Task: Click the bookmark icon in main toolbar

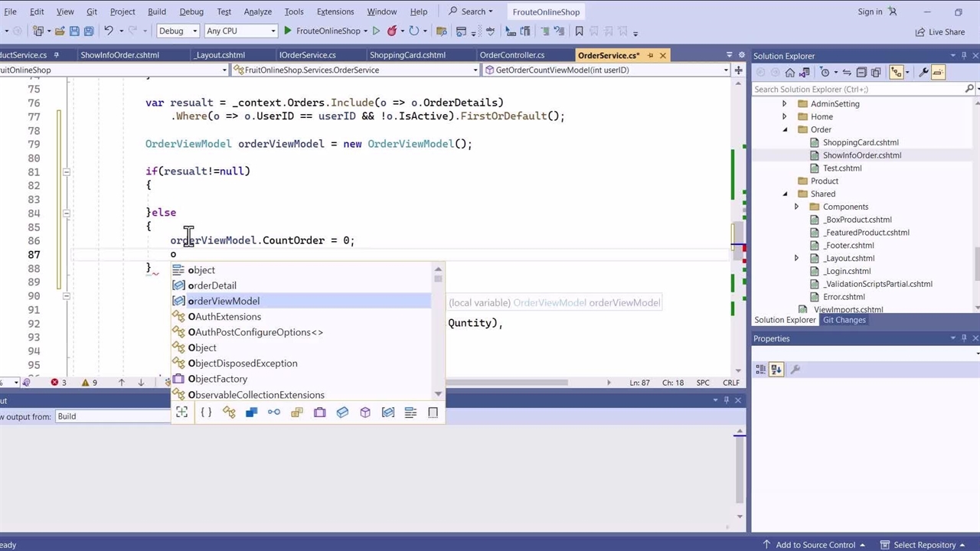Action: click(579, 31)
